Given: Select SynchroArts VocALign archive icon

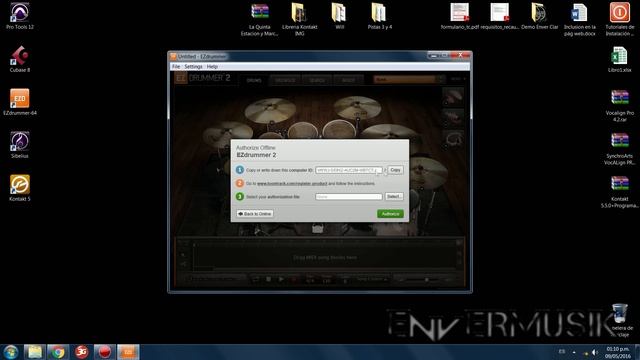Looking at the screenshot, I should (620, 149).
